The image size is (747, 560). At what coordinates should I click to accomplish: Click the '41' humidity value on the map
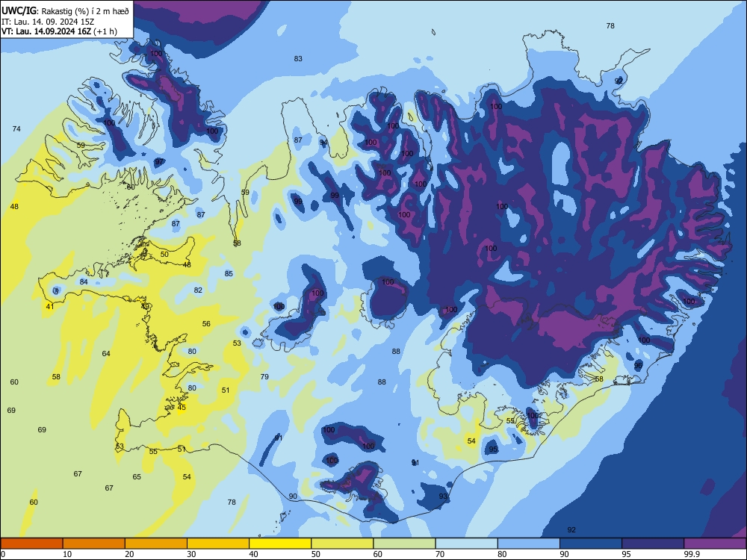50,307
